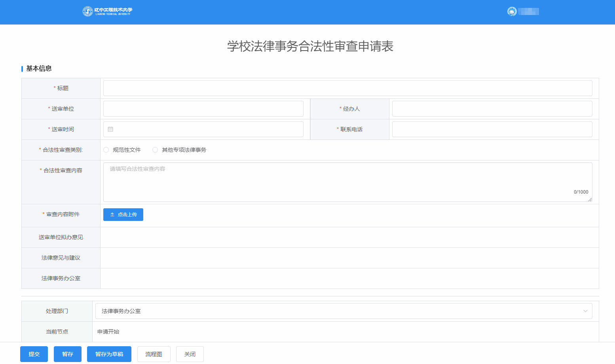Click the upload arrow icon on 点击上传
Viewport: 615px width, 364px height.
112,215
